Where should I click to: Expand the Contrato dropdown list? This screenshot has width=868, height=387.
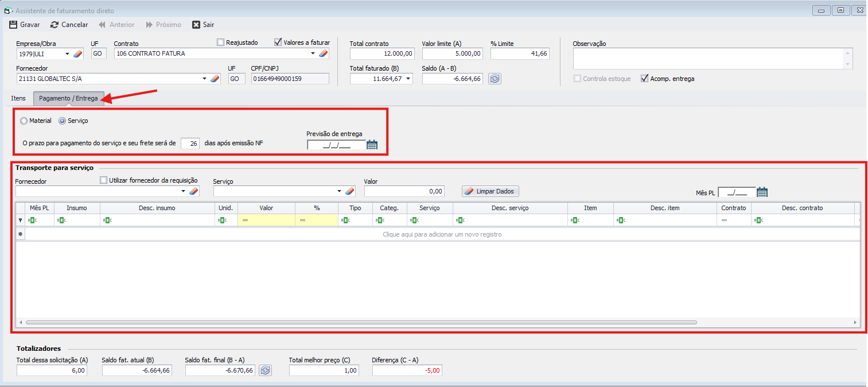tap(313, 54)
